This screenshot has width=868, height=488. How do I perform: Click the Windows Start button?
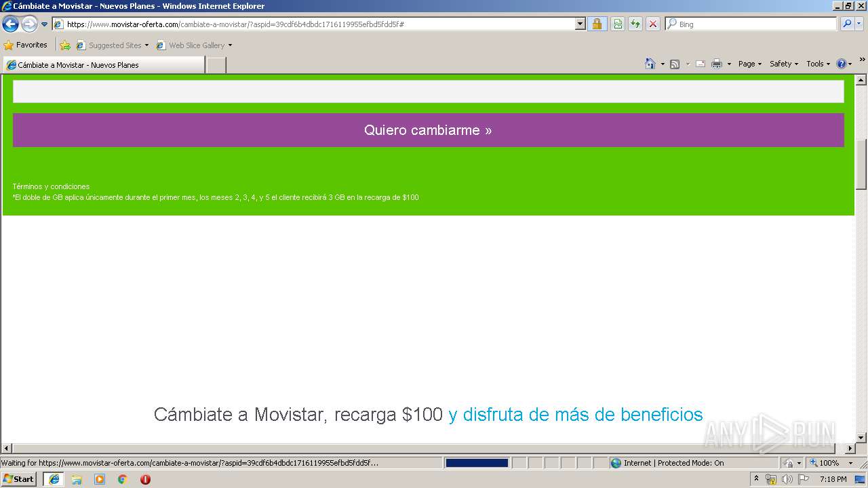point(19,479)
